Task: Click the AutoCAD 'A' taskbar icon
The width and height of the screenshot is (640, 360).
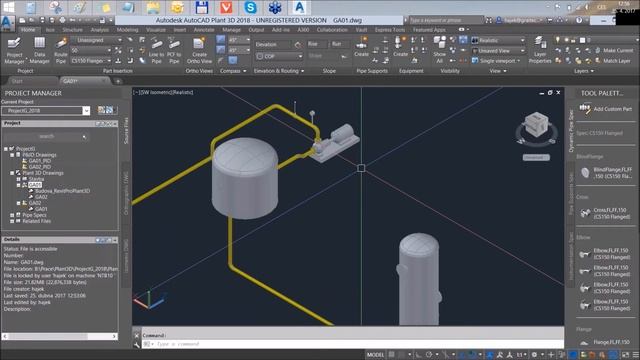Action: (x=299, y=7)
